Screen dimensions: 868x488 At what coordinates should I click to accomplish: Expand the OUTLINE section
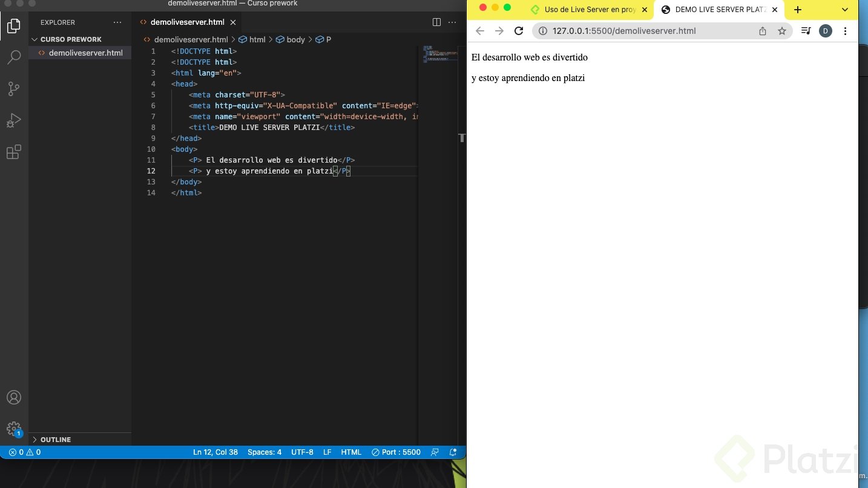click(x=35, y=440)
